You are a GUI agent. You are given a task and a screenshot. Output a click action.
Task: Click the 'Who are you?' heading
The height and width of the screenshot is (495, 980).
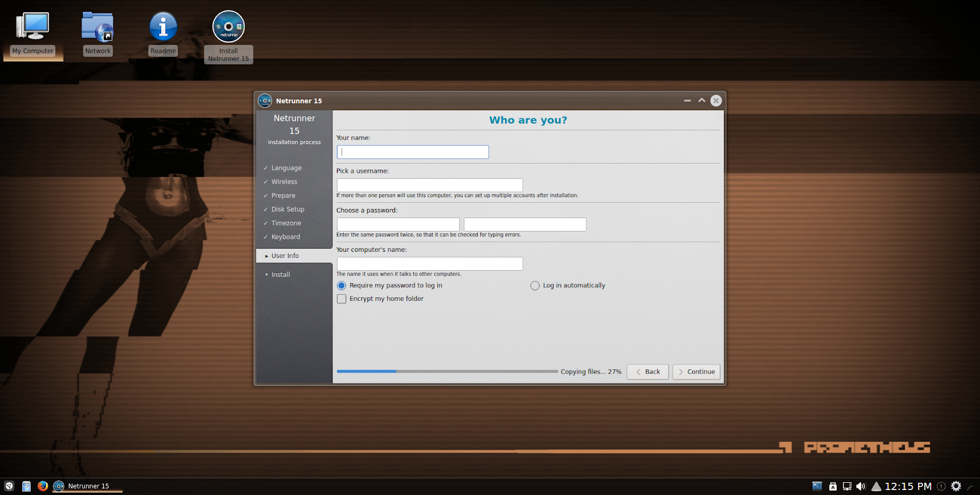(x=528, y=120)
